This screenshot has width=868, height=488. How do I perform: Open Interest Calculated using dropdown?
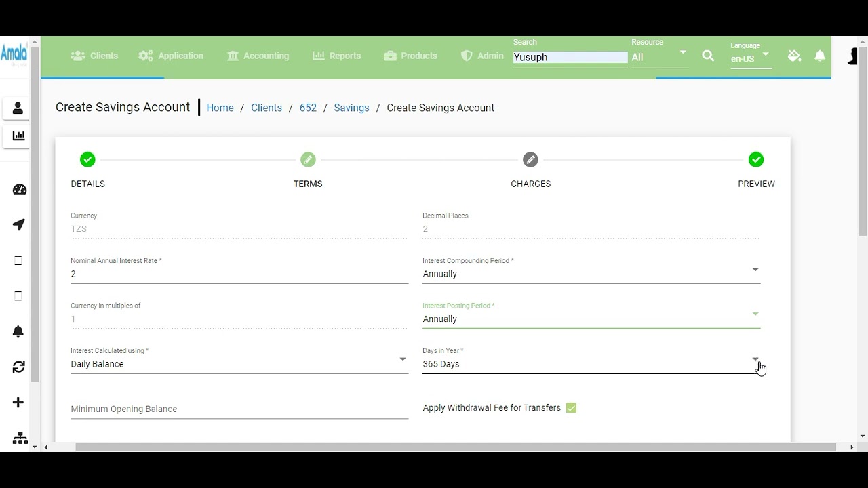point(239,364)
